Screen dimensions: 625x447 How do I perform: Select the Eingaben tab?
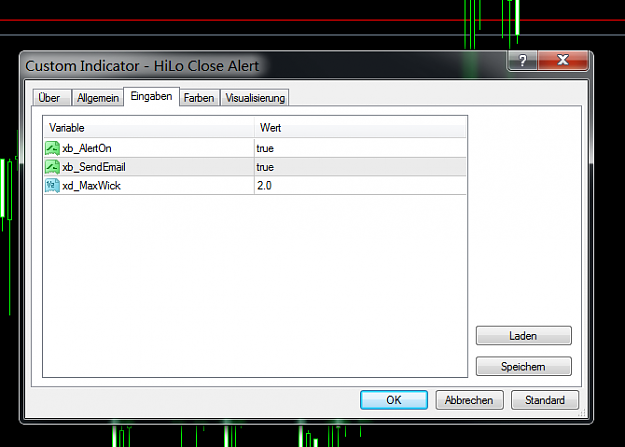click(151, 96)
